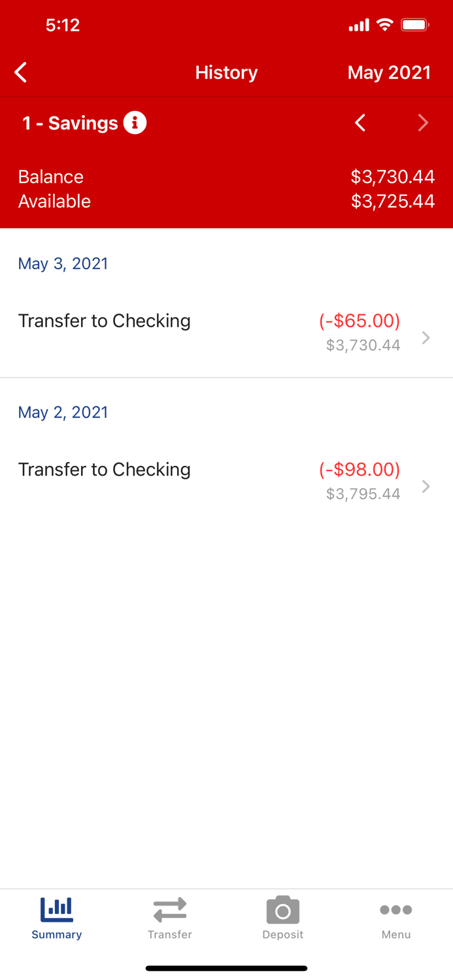Select the 1 - Savings account name
This screenshot has width=453, height=980.
(70, 123)
